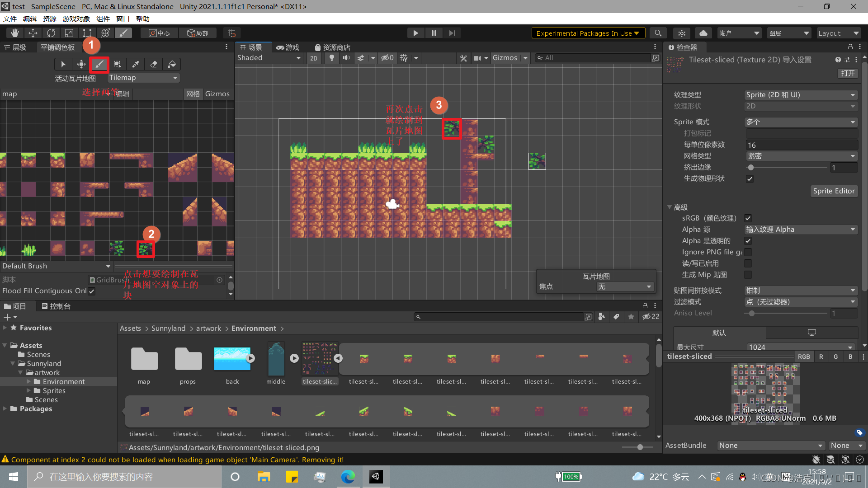Image resolution: width=868 pixels, height=488 pixels.
Task: Select the Rect tool in toolbar
Action: 87,33
